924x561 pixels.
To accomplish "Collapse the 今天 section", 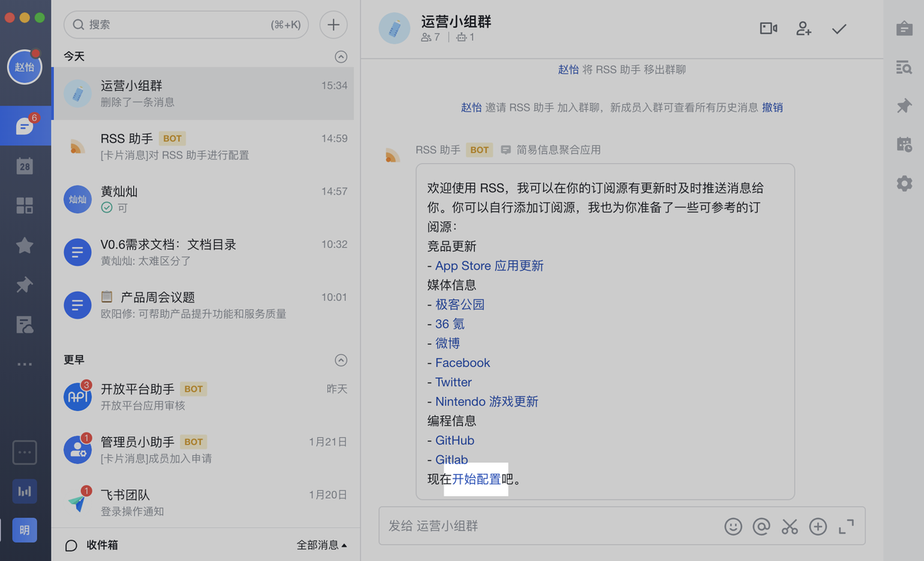I will pyautogui.click(x=341, y=57).
